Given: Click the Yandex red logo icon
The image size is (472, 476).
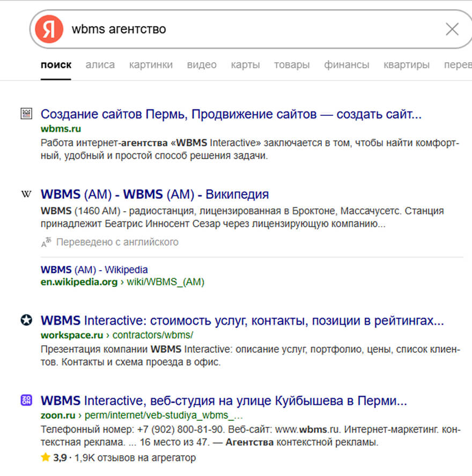Looking at the screenshot, I should coord(49,29).
